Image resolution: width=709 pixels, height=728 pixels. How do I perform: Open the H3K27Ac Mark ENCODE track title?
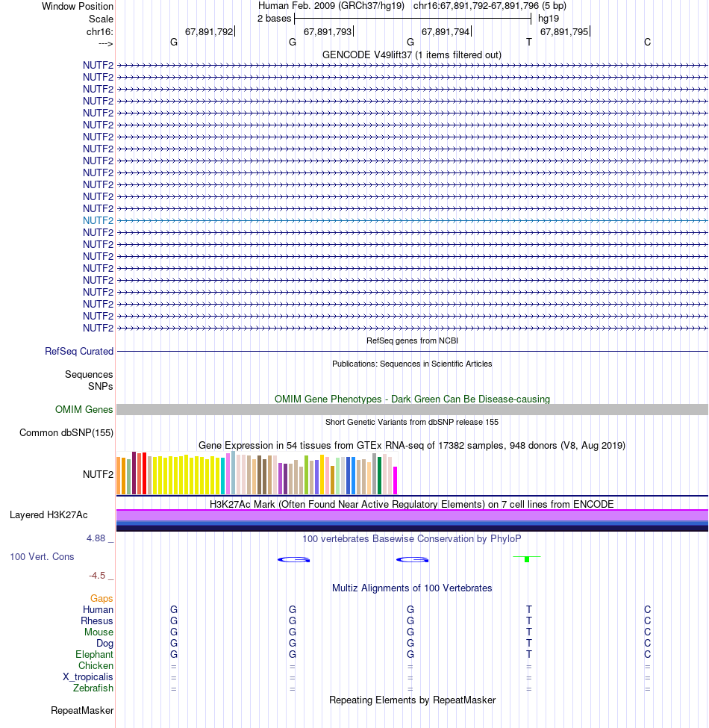point(412,504)
